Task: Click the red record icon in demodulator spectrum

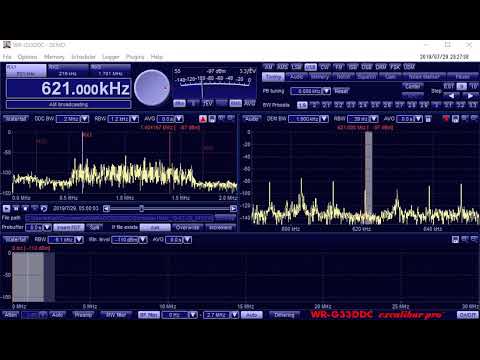Action: pos(446,119)
